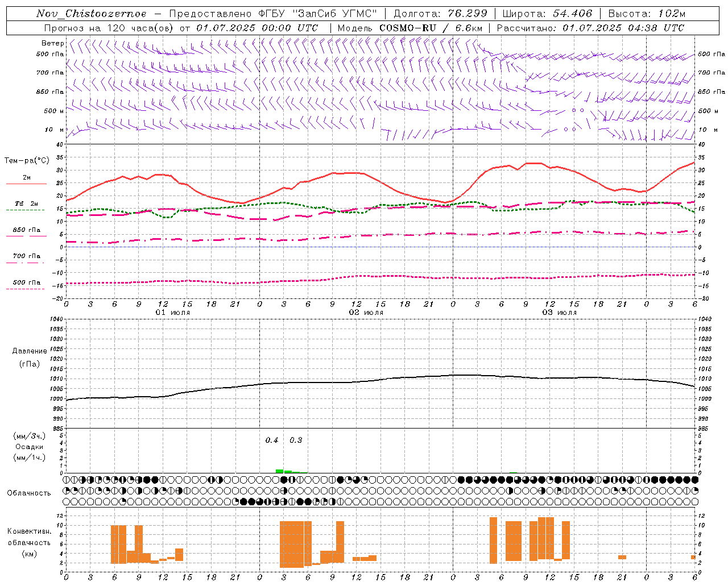
Task: Click the elevation value 'Высота: 102м'
Action: pos(647,14)
